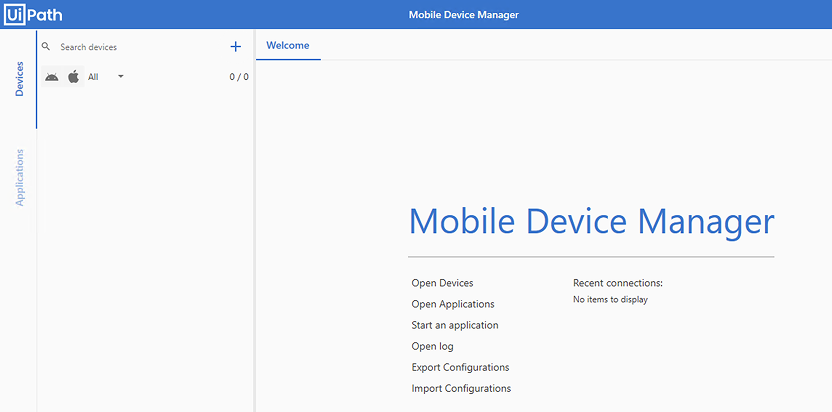Click the large Mobile Device Manager heading

click(591, 221)
